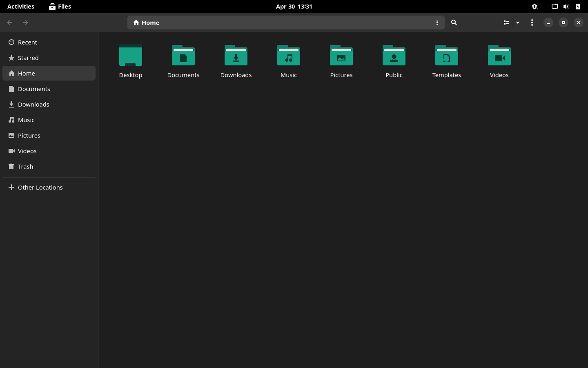588x368 pixels.
Task: Open Trash from the sidebar
Action: coord(25,166)
